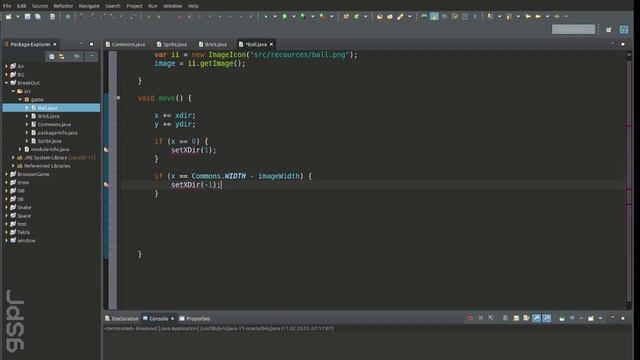
Task: Open the Source menu
Action: click(x=40, y=6)
